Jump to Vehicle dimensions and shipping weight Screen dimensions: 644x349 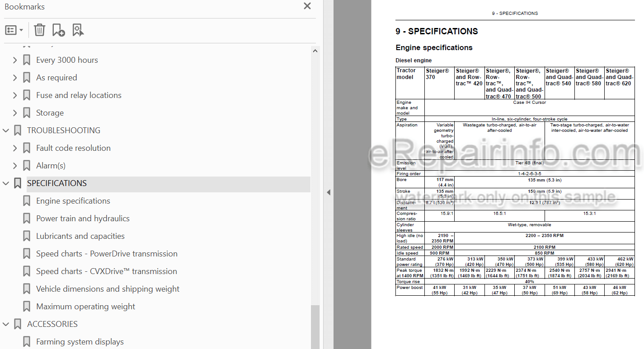pos(108,289)
